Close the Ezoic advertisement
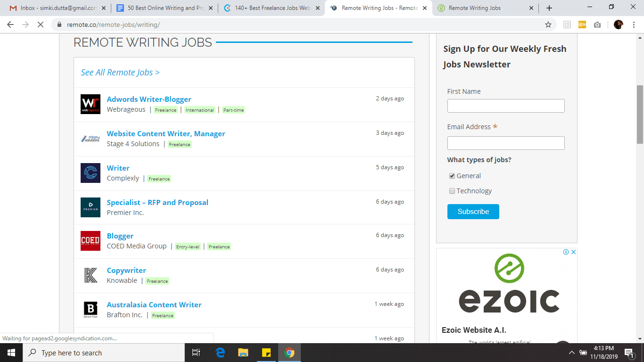Screen dimensions: 644x362 coord(573,252)
